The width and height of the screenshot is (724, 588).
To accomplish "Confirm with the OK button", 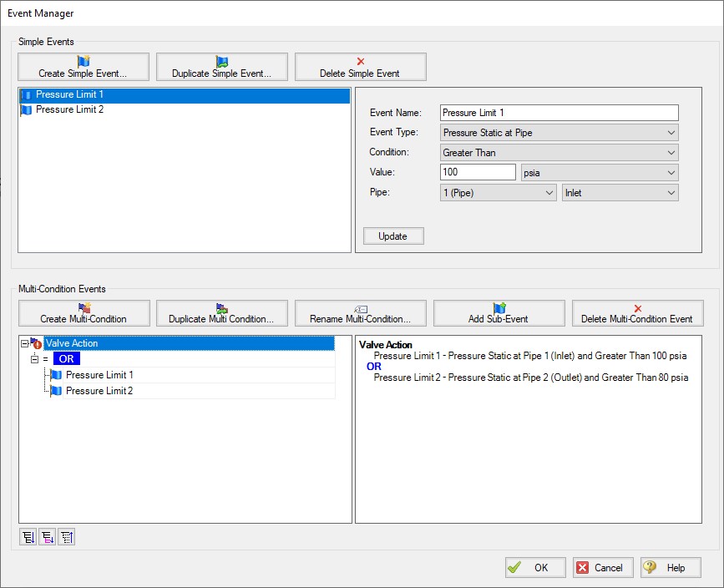I will [x=535, y=568].
